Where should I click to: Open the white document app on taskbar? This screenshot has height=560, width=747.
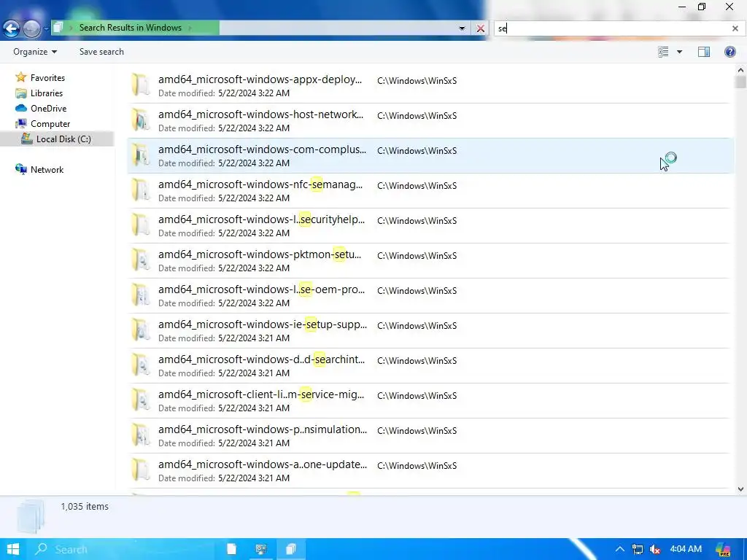pos(231,549)
